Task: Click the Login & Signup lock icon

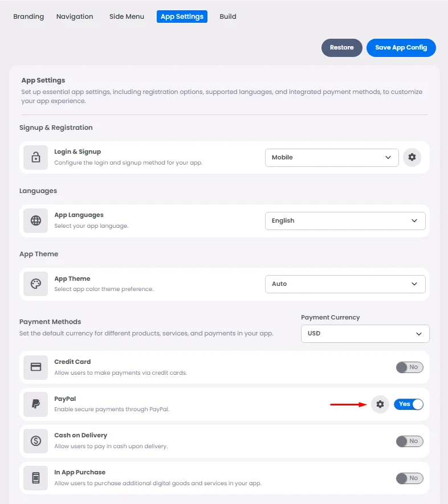Action: 35,157
